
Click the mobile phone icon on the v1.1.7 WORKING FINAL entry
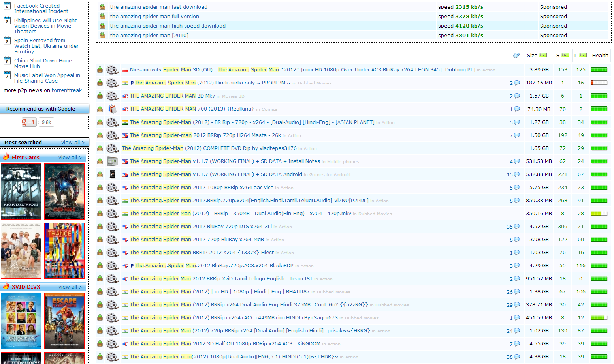click(113, 161)
